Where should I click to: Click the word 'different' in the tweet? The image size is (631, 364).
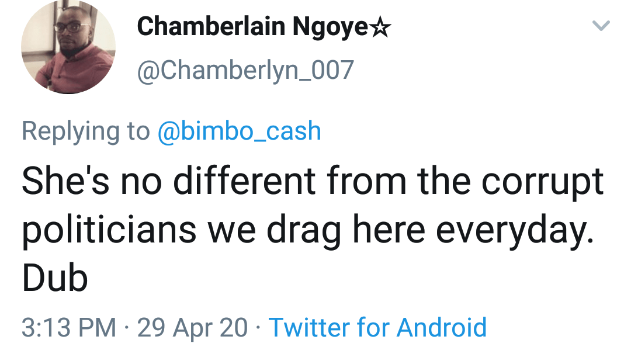point(244,180)
